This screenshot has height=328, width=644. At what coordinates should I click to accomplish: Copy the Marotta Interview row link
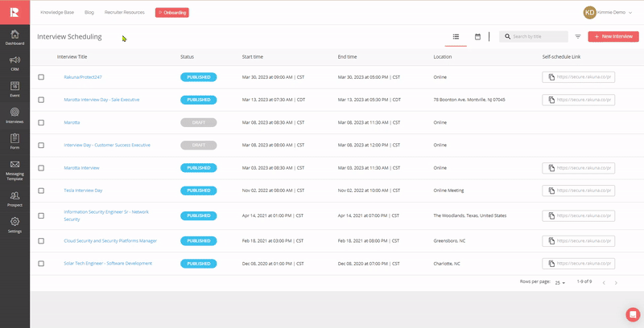(x=551, y=168)
